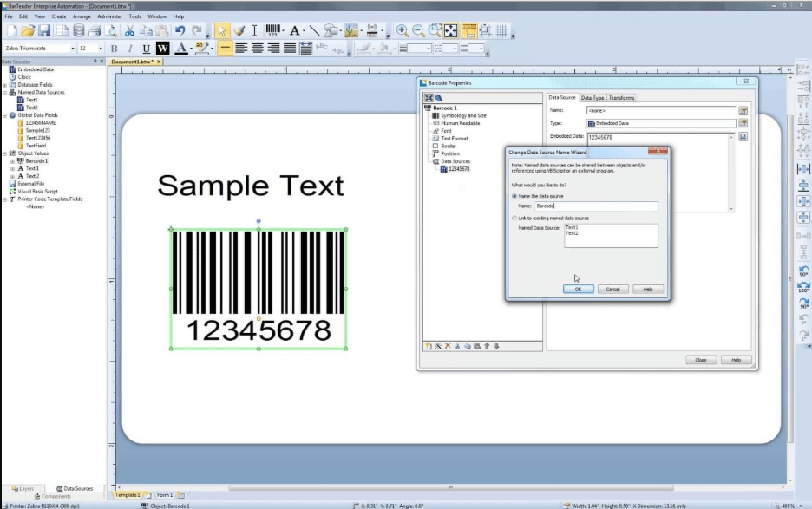Collapse the Global Data Fields node
Image resolution: width=812 pixels, height=509 pixels.
click(4, 114)
